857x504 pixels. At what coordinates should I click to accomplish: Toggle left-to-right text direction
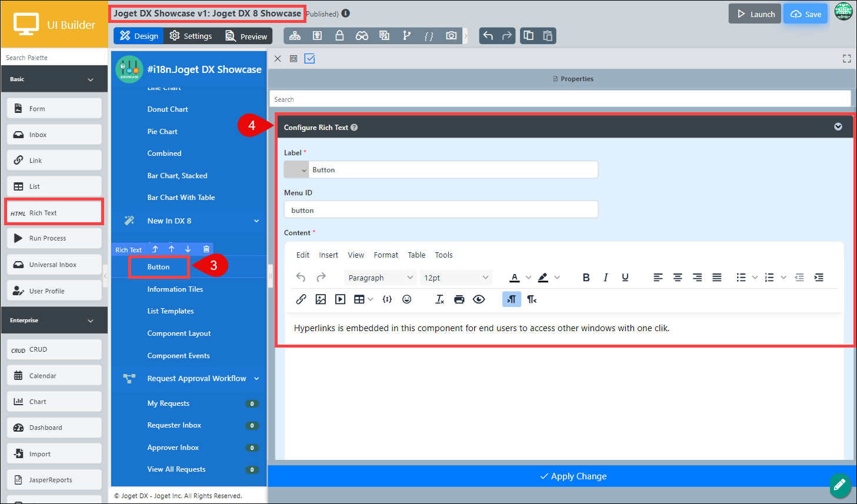(x=512, y=299)
